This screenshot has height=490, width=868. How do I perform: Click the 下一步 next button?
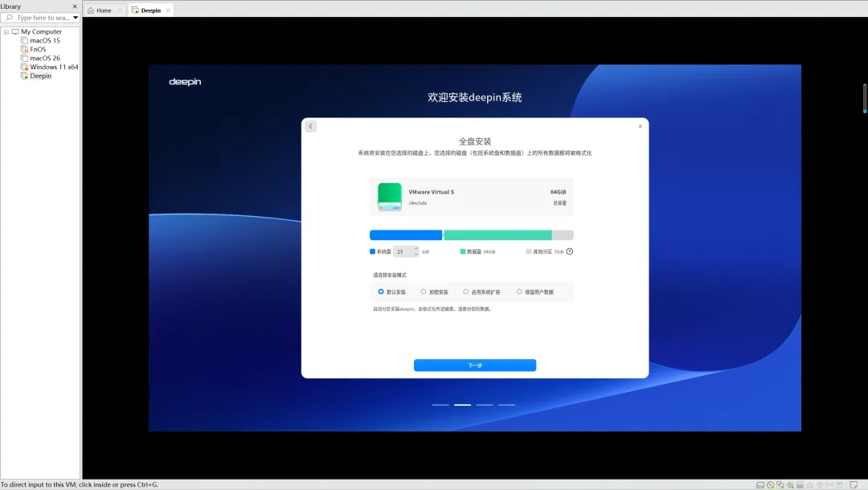click(x=475, y=365)
